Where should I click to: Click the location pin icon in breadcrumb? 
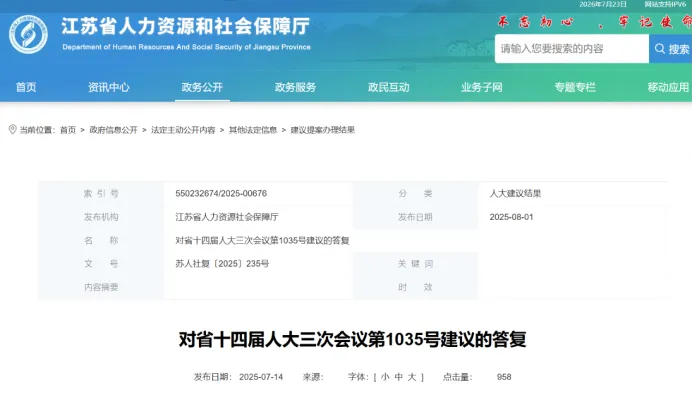12,129
